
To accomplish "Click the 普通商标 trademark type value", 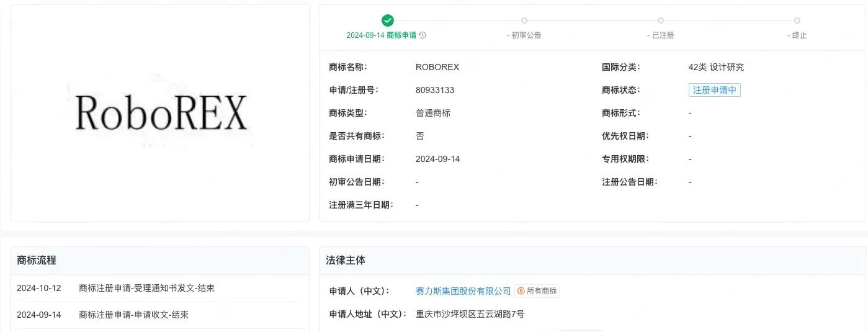I will 433,113.
